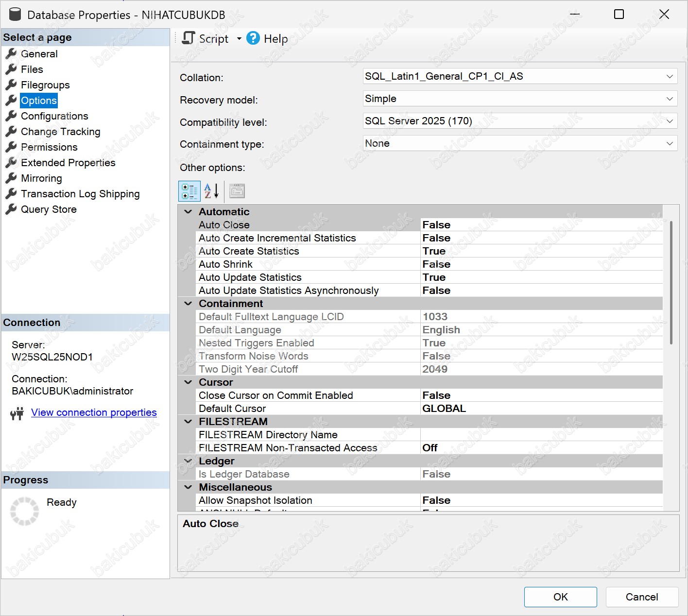Open the Recovery model dropdown
This screenshot has height=616, width=688.
tap(669, 99)
